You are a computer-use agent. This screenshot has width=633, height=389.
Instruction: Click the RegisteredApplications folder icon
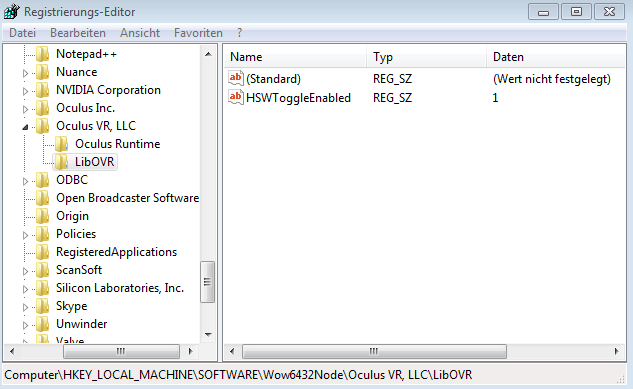coord(43,252)
